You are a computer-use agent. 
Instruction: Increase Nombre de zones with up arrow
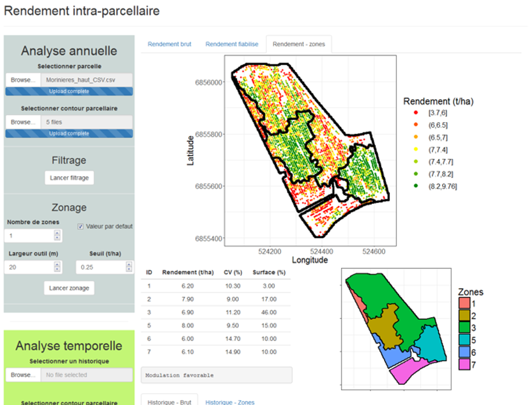point(57,233)
